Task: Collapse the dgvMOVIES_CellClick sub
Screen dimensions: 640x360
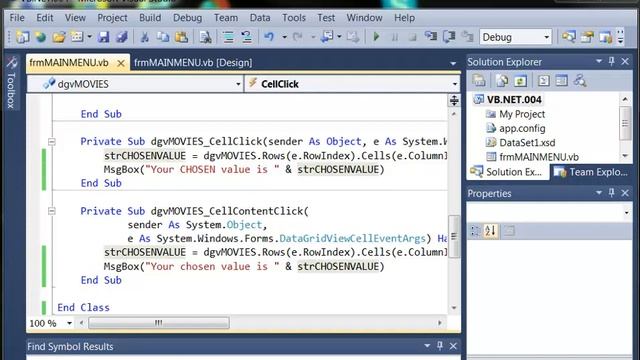Action: tap(52, 142)
